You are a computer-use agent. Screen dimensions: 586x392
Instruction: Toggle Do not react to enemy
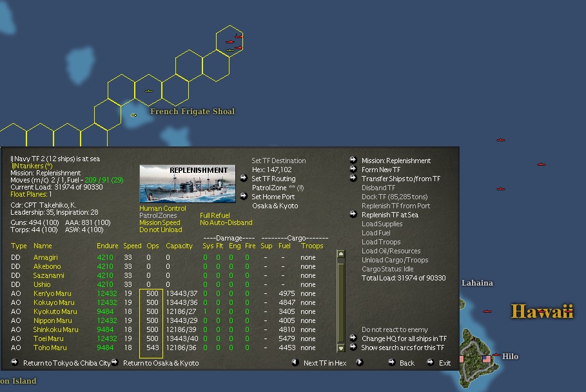click(395, 329)
